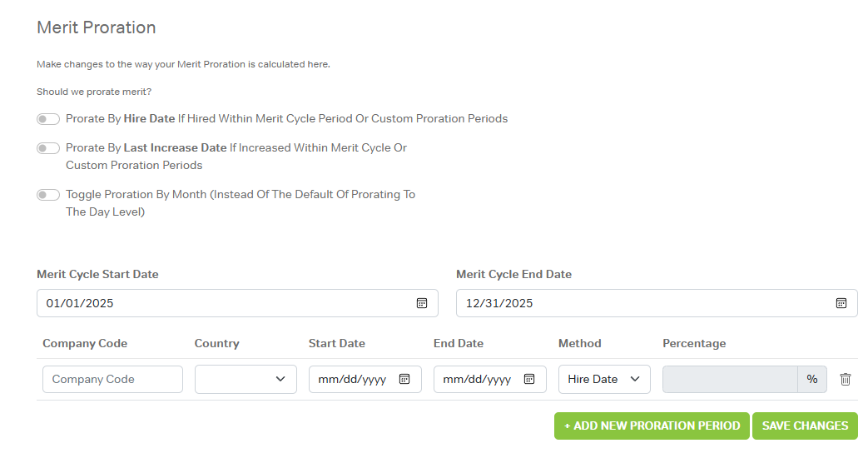The height and width of the screenshot is (453, 868).
Task: Open calendar picker for Merit Cycle Start Date
Action: click(422, 303)
